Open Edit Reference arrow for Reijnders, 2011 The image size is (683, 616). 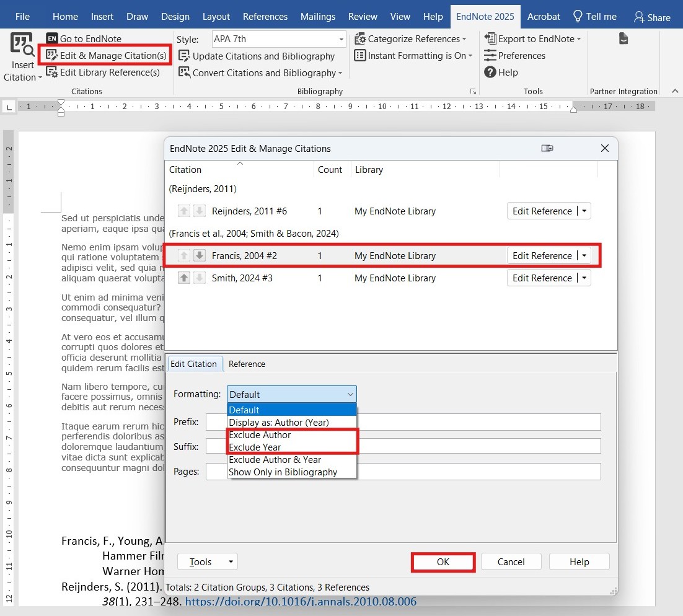coord(584,211)
